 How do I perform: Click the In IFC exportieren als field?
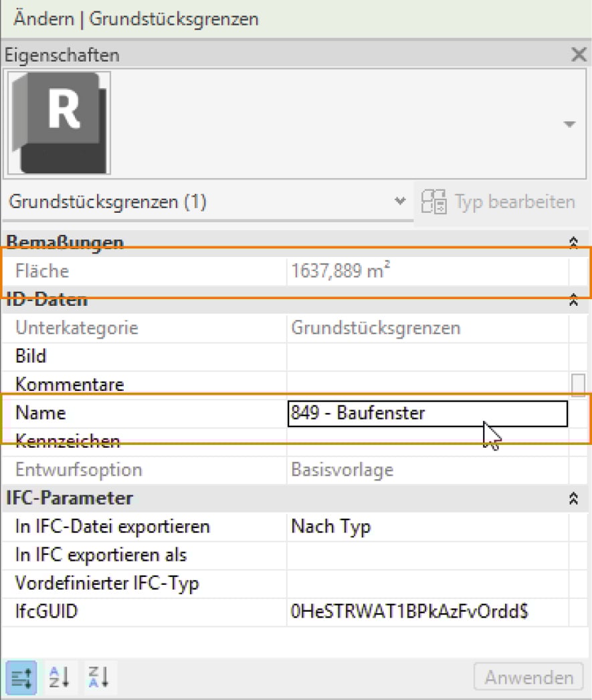(x=427, y=555)
